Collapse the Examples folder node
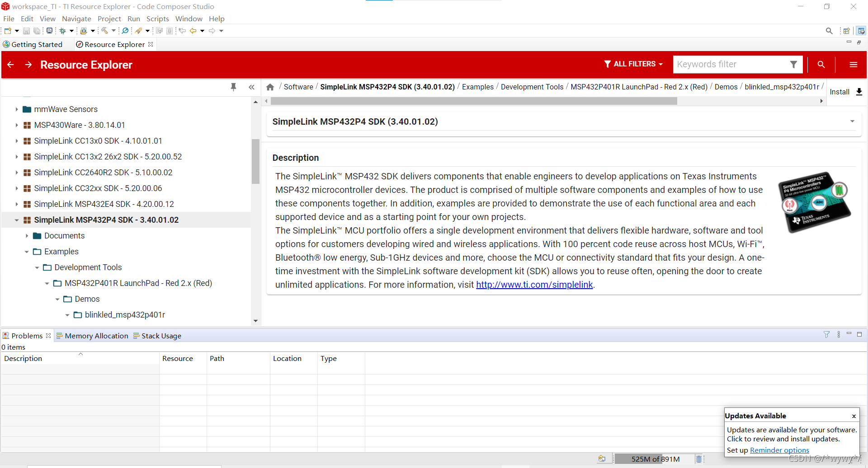The image size is (868, 468). point(27,252)
